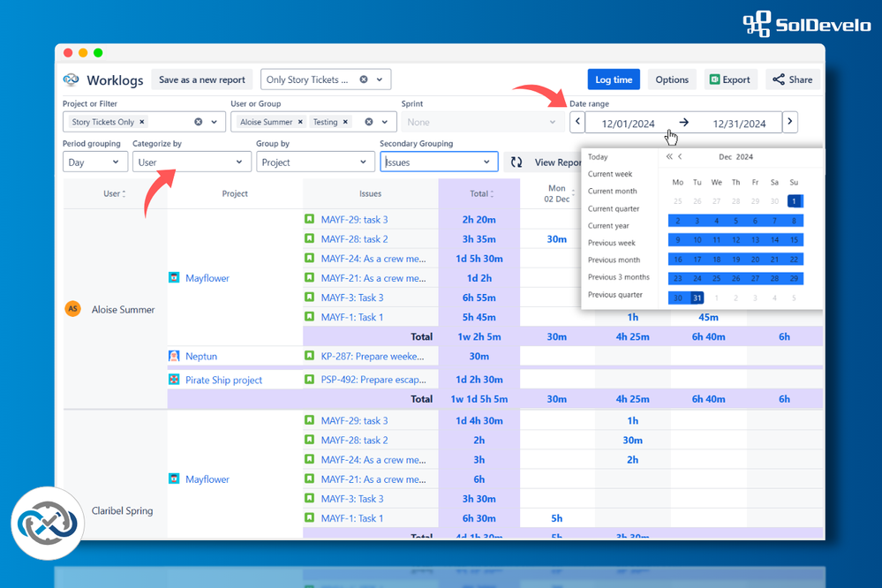This screenshot has width=882, height=588.
Task: Click the Export button
Action: (729, 79)
